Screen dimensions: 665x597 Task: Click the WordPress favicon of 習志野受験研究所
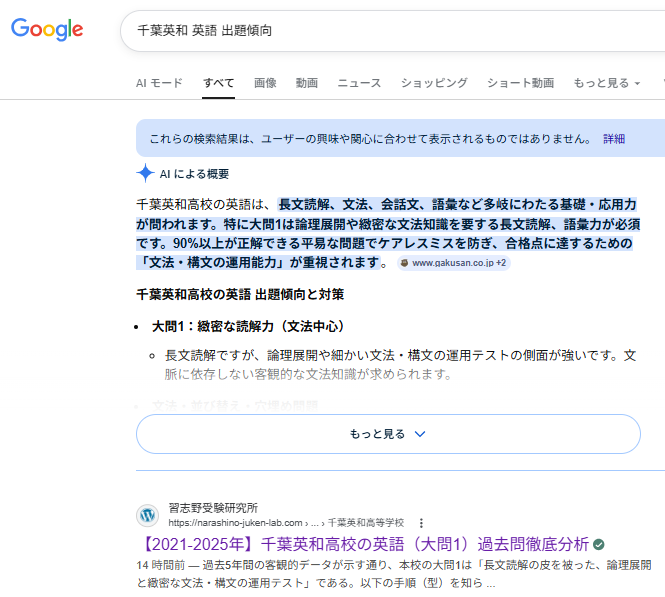147,515
